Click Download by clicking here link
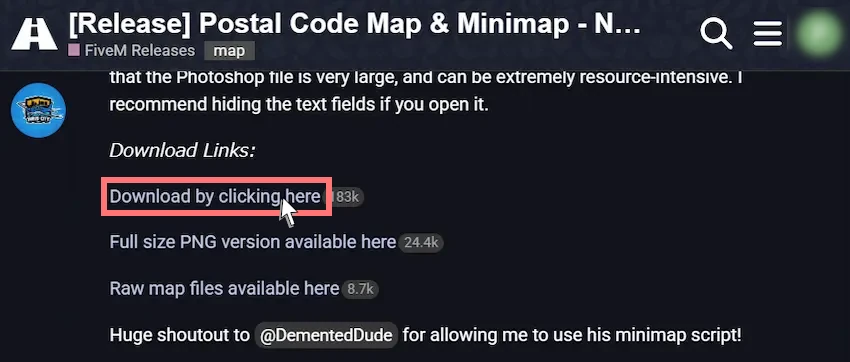 (x=215, y=197)
